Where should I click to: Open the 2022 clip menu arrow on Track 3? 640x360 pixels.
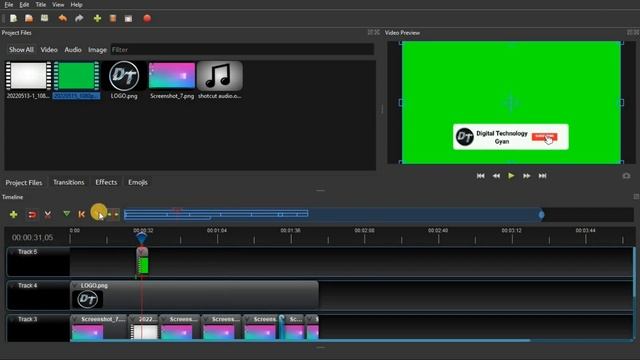pos(133,319)
